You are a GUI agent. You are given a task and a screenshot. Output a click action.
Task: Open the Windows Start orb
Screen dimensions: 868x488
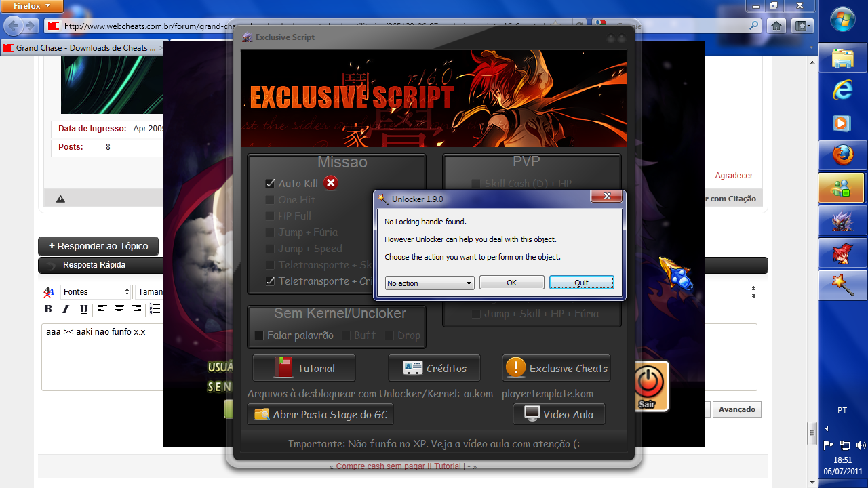(843, 20)
